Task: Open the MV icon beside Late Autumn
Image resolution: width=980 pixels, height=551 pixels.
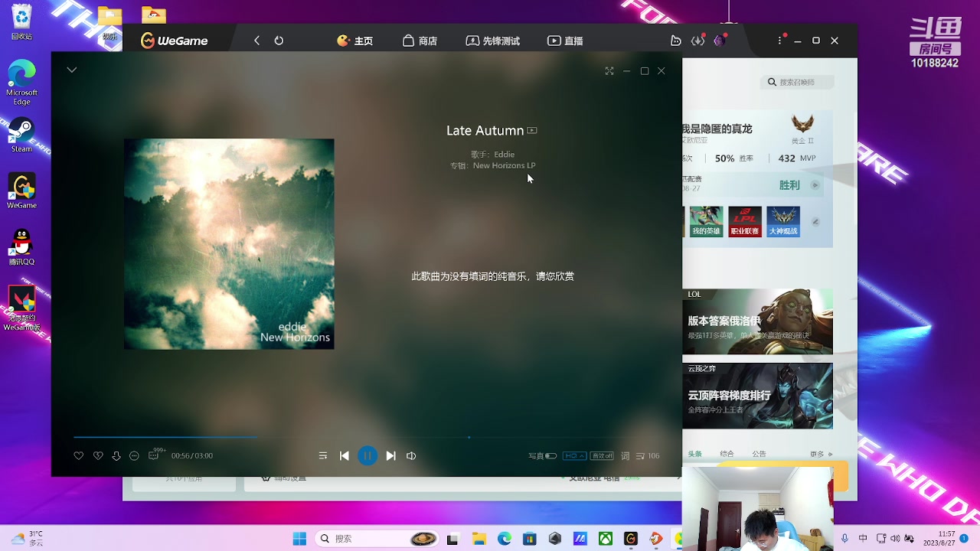Action: tap(532, 131)
